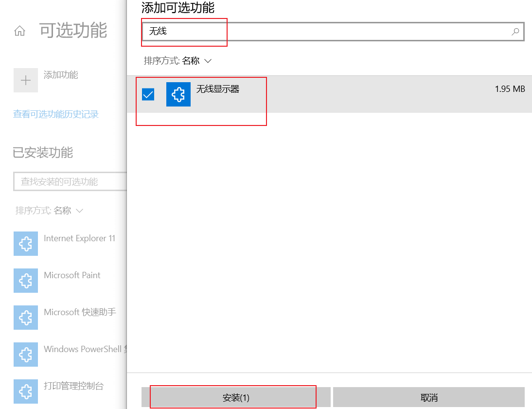The height and width of the screenshot is (409, 532).
Task: Uncheck the 无线显示器 checkbox
Action: [x=148, y=94]
